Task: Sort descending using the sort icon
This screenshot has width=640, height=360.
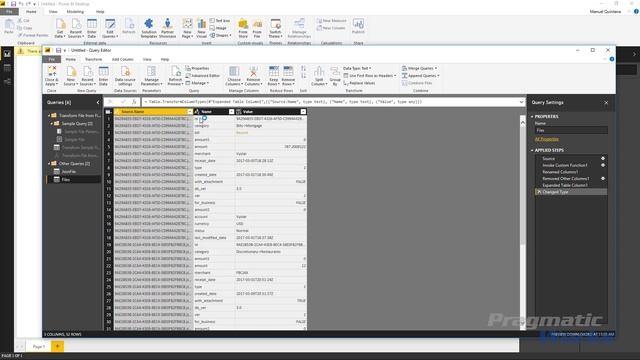Action: pos(303,76)
